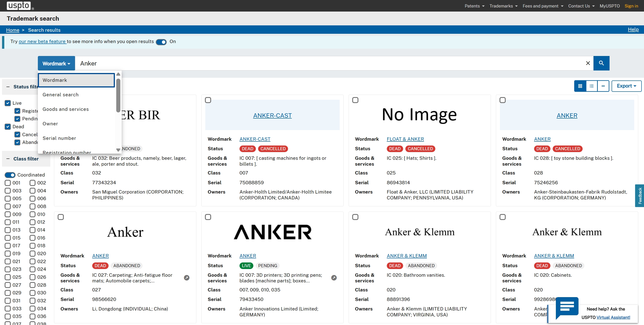The width and height of the screenshot is (644, 325).
Task: Expand goods details for serial 98566620
Action: point(186,278)
